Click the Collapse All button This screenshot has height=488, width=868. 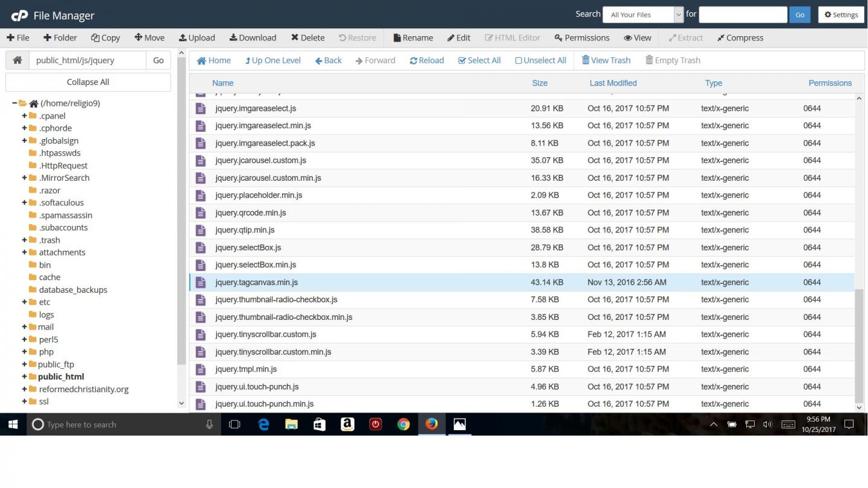[88, 82]
